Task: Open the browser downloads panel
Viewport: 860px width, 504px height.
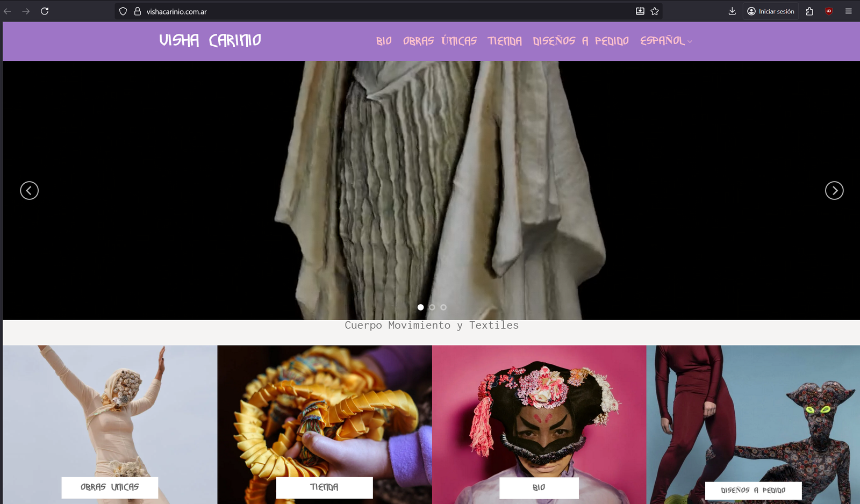Action: coord(732,11)
